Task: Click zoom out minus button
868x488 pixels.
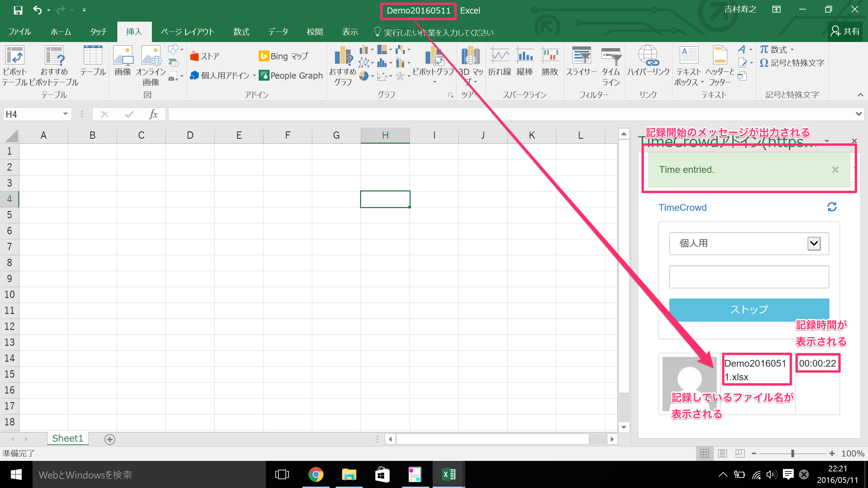Action: tap(754, 453)
